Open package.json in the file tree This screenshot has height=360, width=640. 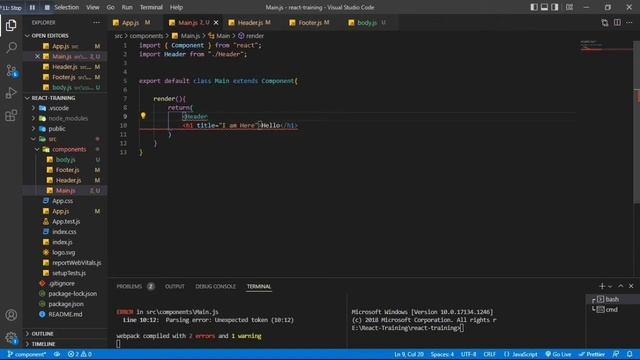click(66, 304)
